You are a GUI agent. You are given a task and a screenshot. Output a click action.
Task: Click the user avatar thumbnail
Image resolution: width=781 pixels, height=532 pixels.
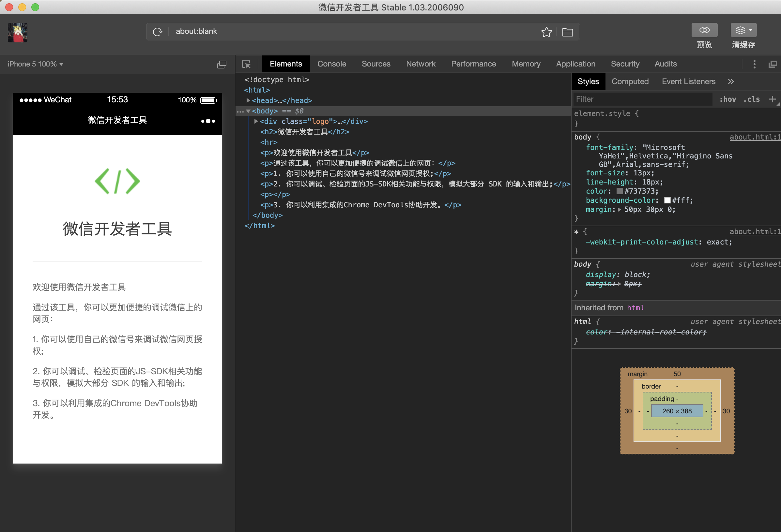pos(18,33)
